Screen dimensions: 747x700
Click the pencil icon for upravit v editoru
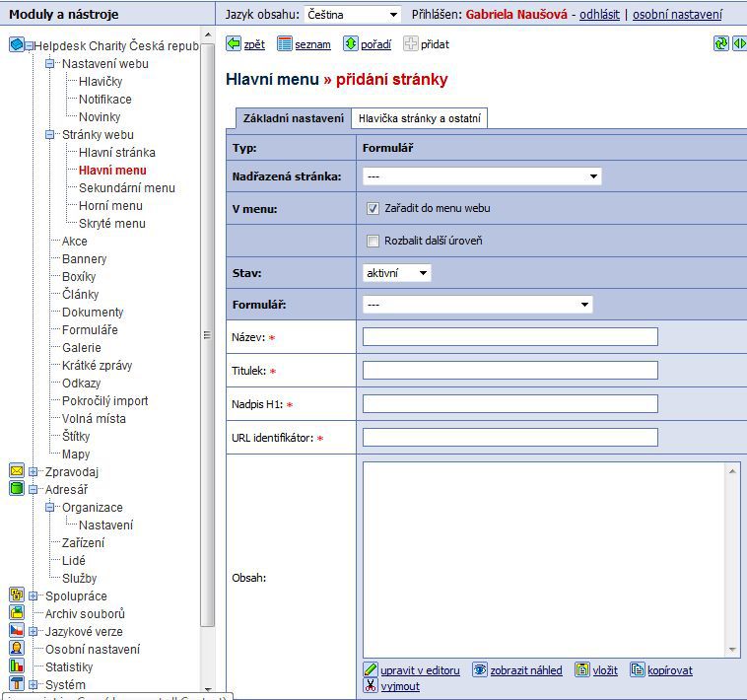[371, 669]
